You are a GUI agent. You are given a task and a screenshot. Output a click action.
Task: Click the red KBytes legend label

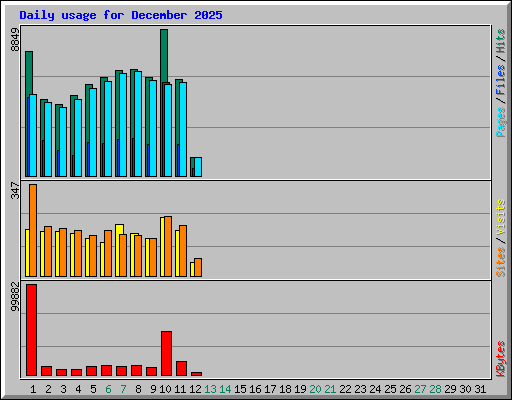point(501,359)
